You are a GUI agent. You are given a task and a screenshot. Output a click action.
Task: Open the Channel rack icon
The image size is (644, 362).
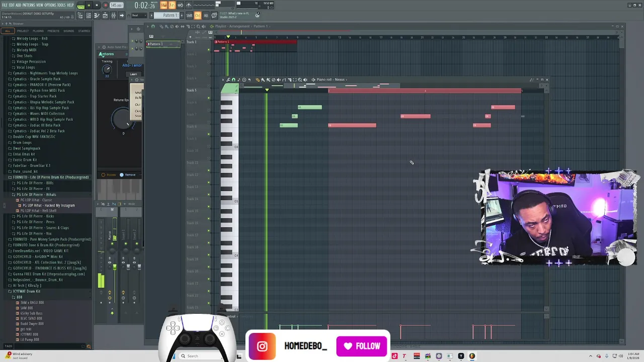click(88, 16)
